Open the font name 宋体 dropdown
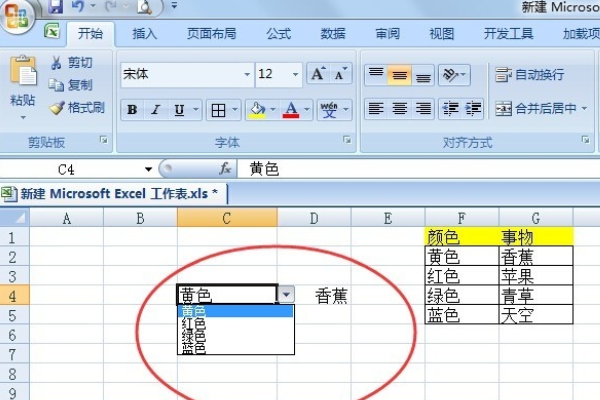This screenshot has height=400, width=600. pyautogui.click(x=247, y=74)
